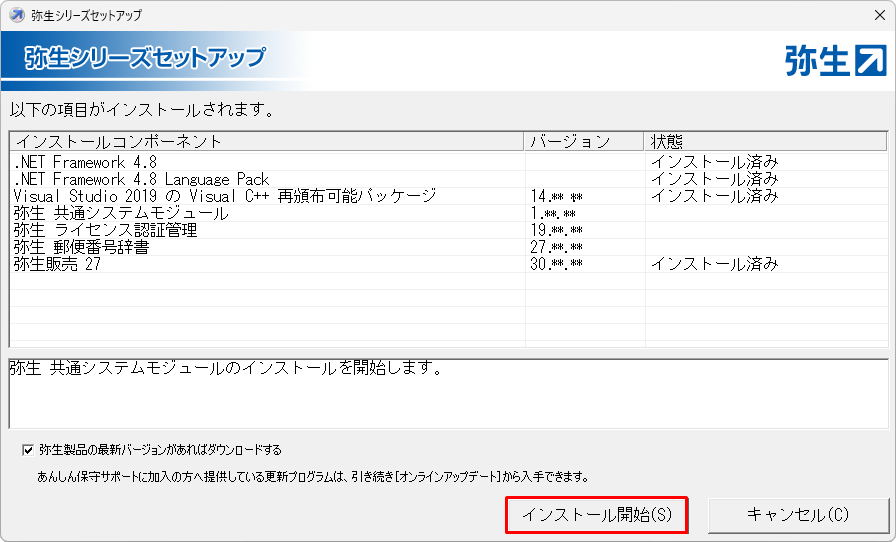Viewport: 896px width, 542px height.
Task: Click the インストール開始(S) button
Action: (x=597, y=515)
